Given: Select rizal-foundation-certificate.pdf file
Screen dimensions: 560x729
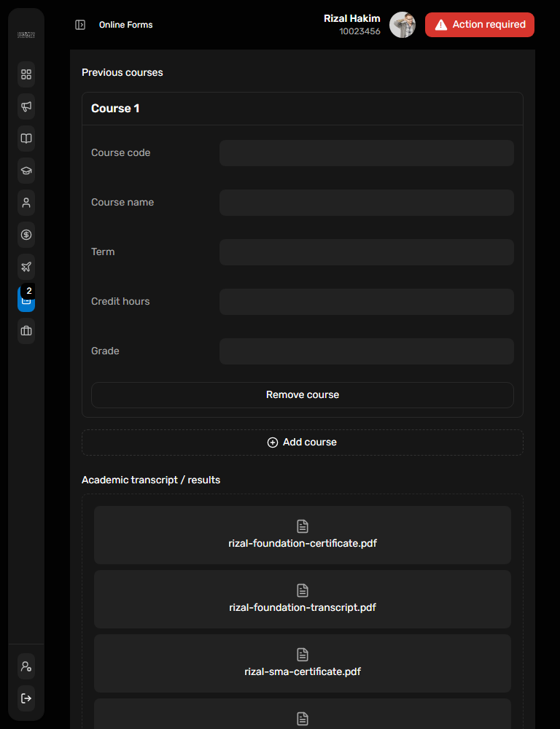Looking at the screenshot, I should pyautogui.click(x=303, y=534).
